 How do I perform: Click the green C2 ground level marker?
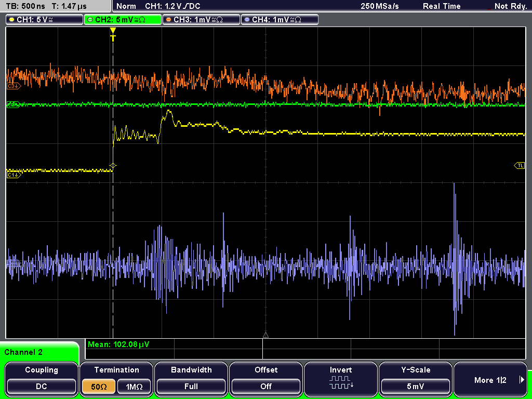[x=14, y=104]
